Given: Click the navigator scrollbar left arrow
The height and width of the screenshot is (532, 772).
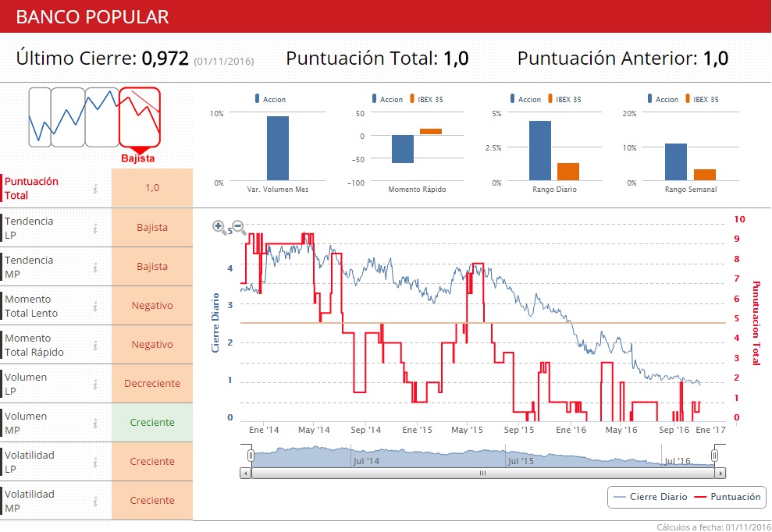Looking at the screenshot, I should coord(246,473).
